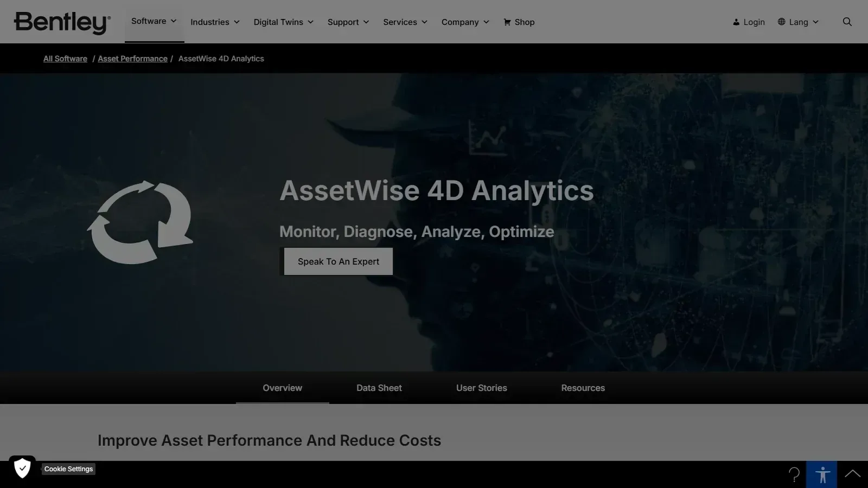Go to the User Stories tab
Image resolution: width=868 pixels, height=488 pixels.
482,388
